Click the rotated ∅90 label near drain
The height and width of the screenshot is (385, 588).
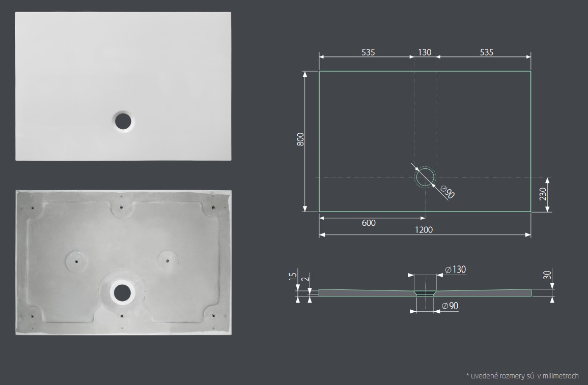pos(446,193)
